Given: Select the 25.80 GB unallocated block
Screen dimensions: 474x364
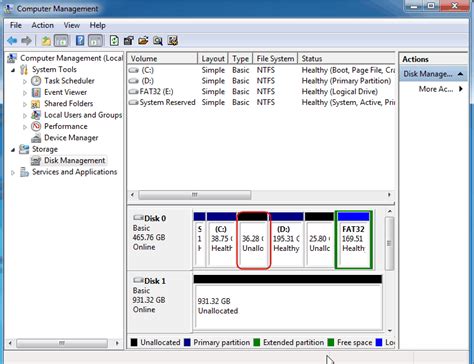Looking at the screenshot, I should [319, 240].
